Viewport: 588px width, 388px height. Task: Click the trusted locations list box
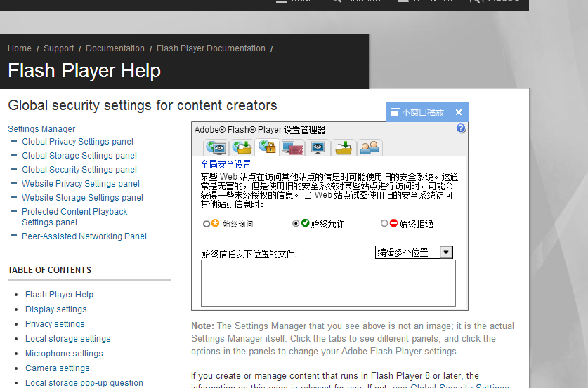tap(328, 283)
